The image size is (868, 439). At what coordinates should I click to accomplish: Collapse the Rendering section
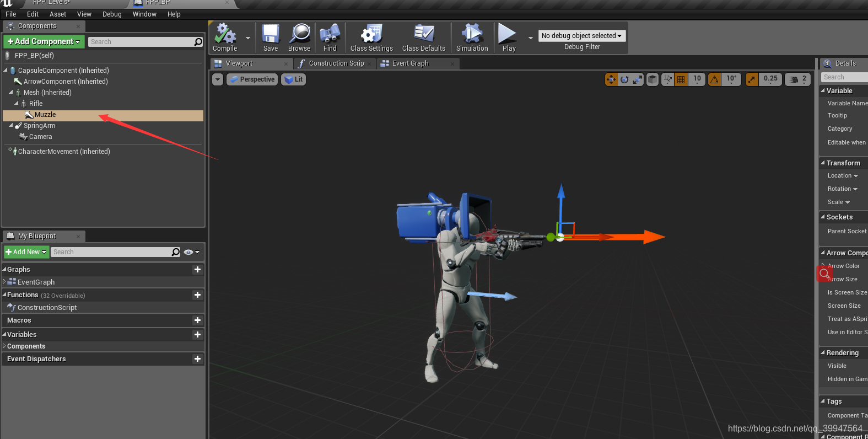point(823,352)
